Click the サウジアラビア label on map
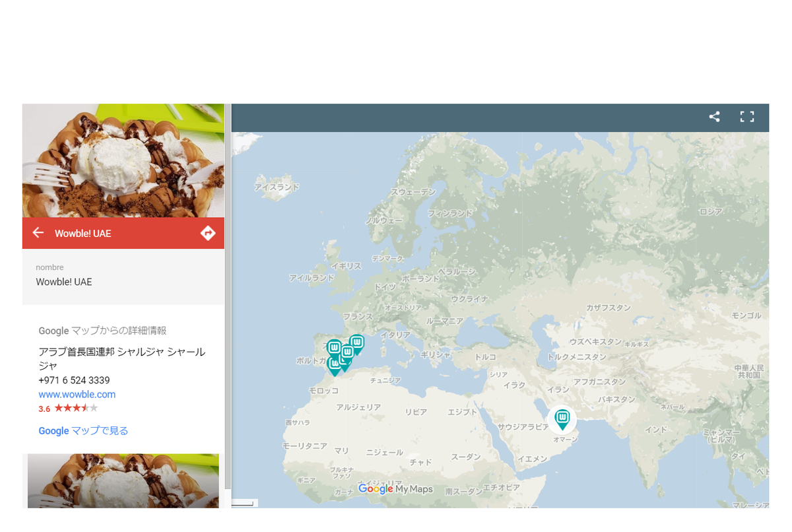Screen dimensions: 792x532 [523, 426]
